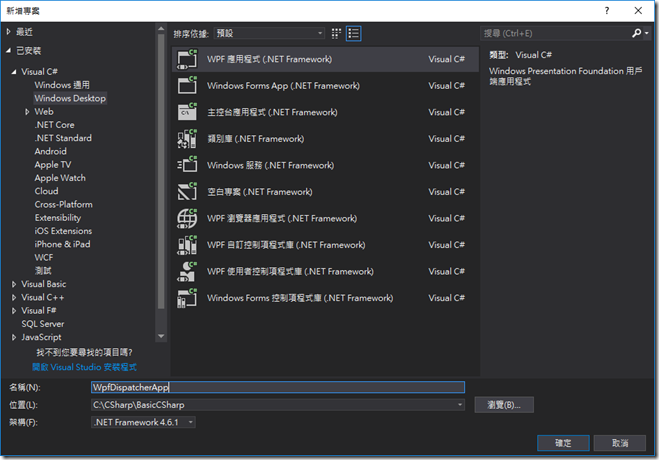Screen dimensions: 659x460
Task: Click the 找不到您要尋找的項目嗎? text
Action: 84,352
